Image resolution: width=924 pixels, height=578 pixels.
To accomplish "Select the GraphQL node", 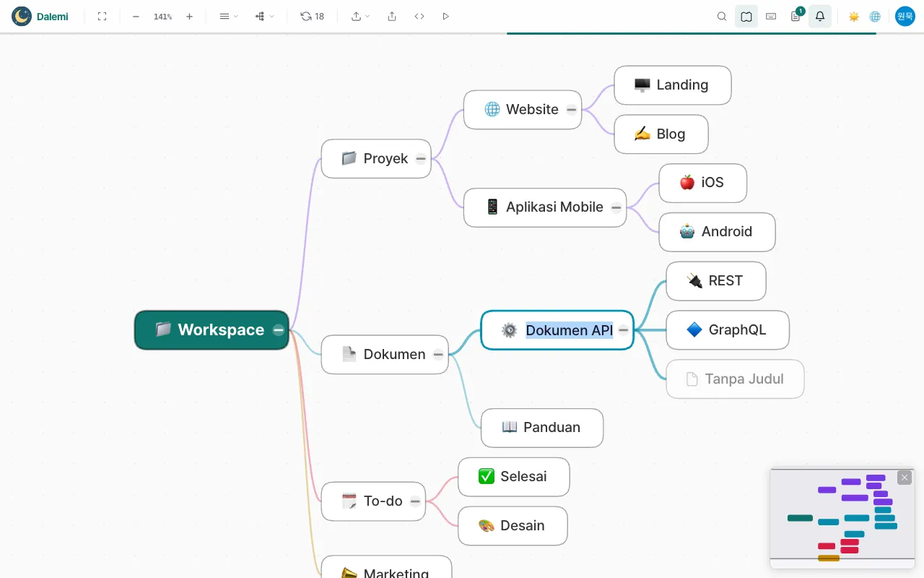I will 728,330.
